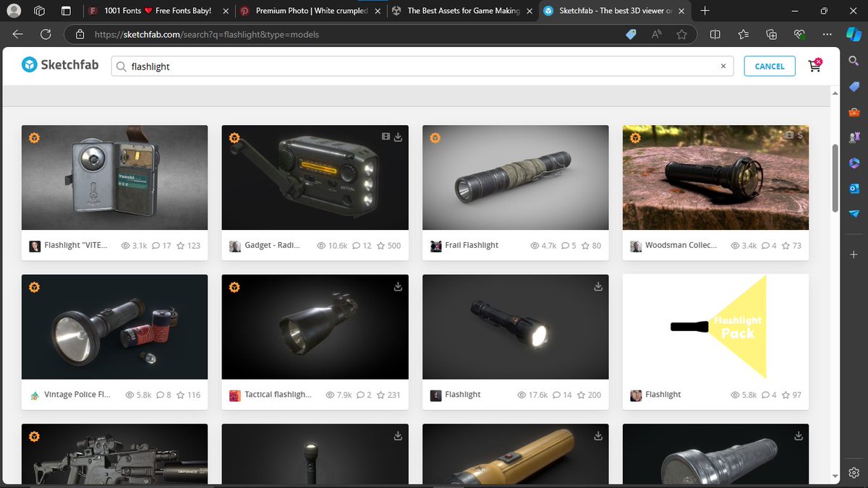
Task: Click download icon on Flashlight 17.6k views card
Action: (x=598, y=286)
